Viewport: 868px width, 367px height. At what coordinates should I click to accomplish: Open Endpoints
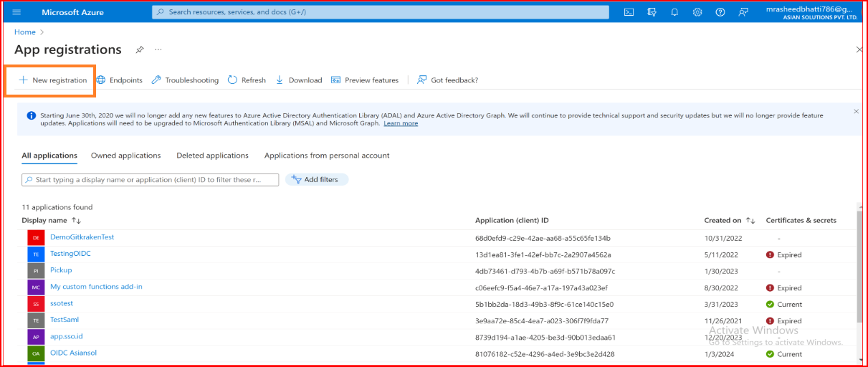tap(120, 80)
